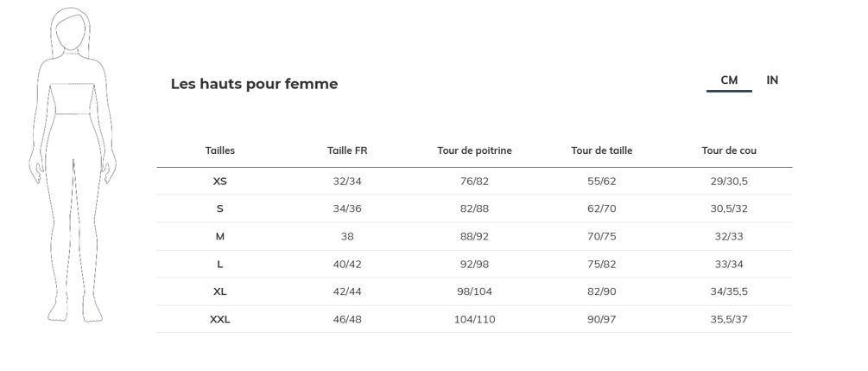
Task: Click the 'Les hauts pour femme' heading
Action: point(254,84)
